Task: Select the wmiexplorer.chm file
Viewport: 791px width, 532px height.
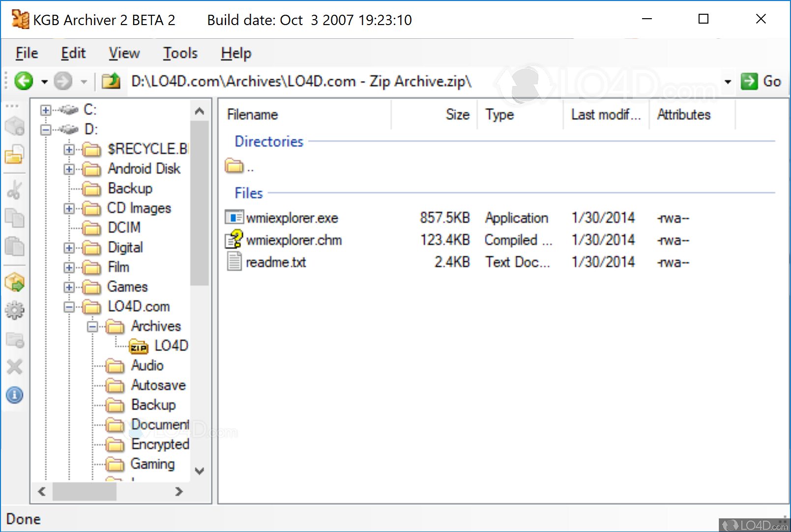Action: point(294,240)
